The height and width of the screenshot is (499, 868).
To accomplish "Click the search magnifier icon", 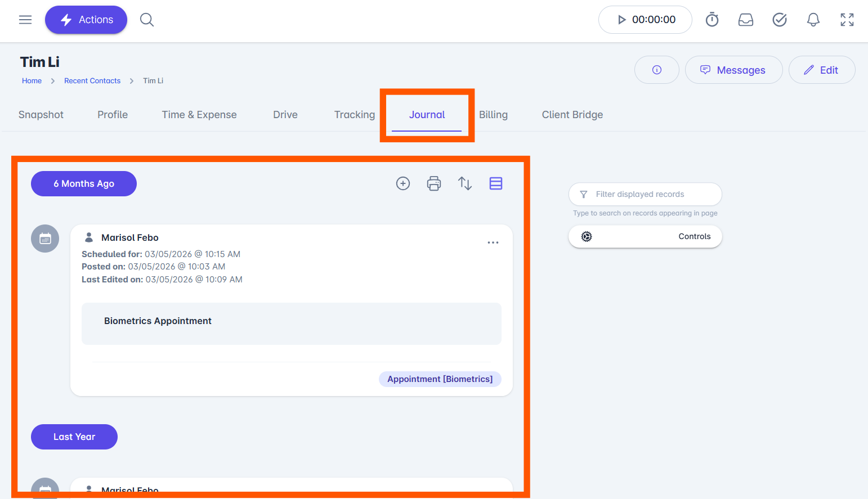I will click(x=147, y=20).
